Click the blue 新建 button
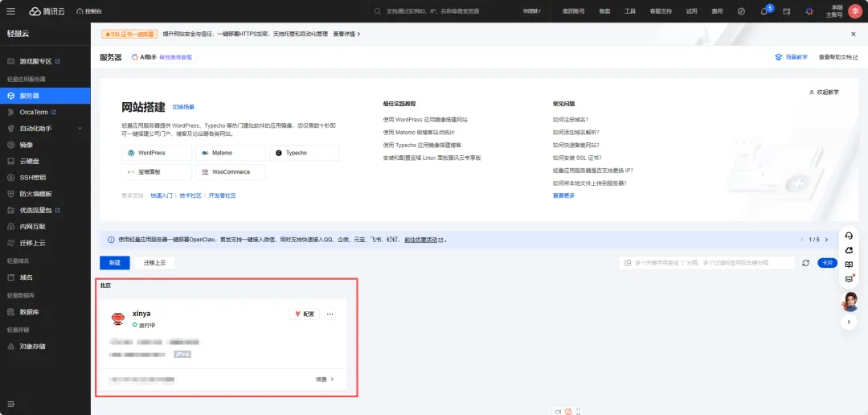Screen dimensions: 868x415 (x=115, y=263)
